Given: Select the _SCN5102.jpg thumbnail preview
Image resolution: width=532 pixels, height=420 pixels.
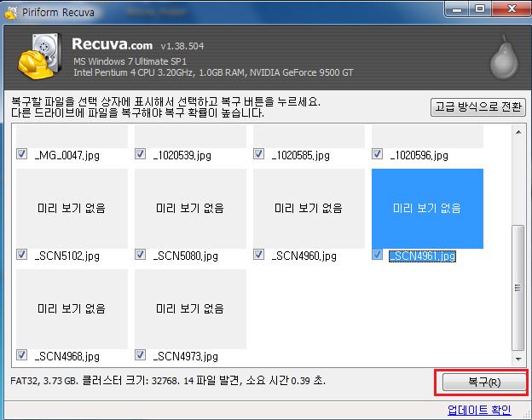Looking at the screenshot, I should [72, 209].
